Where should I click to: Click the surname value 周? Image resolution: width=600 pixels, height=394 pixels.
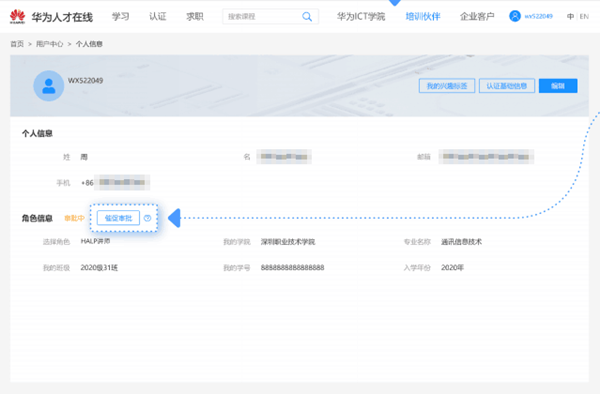pyautogui.click(x=84, y=157)
